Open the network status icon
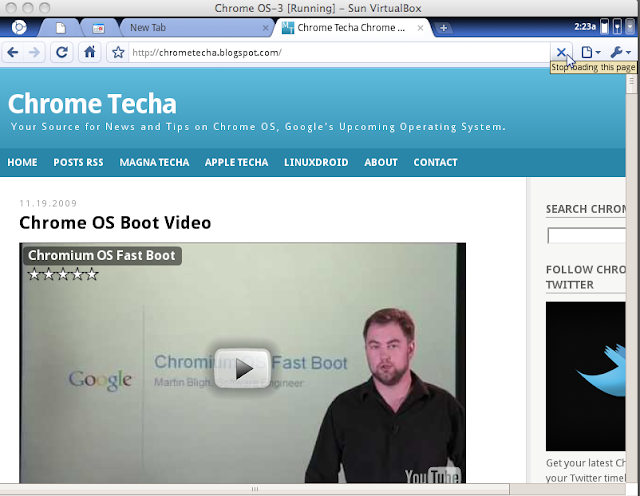Image resolution: width=640 pixels, height=496 pixels. 618,27
